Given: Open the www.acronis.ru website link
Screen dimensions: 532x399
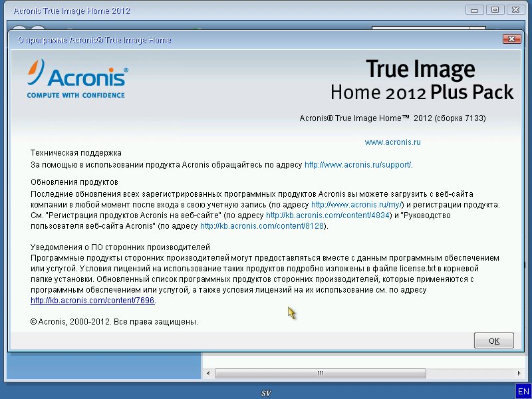Looking at the screenshot, I should [x=392, y=142].
